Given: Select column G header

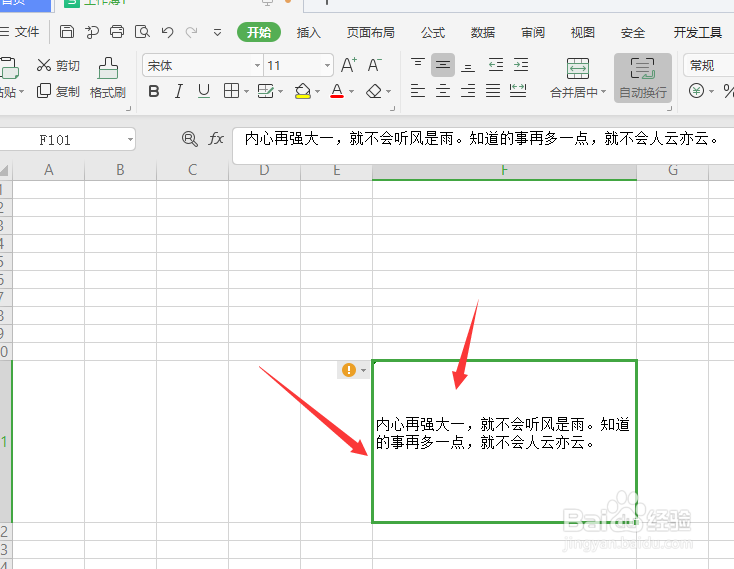Looking at the screenshot, I should click(x=673, y=170).
